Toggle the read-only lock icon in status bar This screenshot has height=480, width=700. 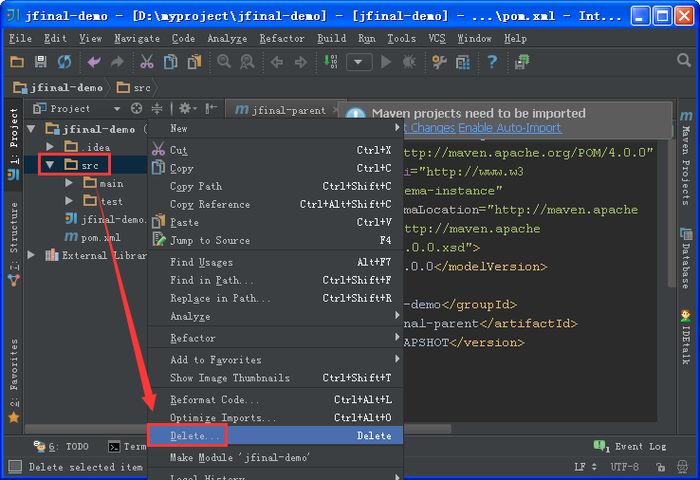660,467
